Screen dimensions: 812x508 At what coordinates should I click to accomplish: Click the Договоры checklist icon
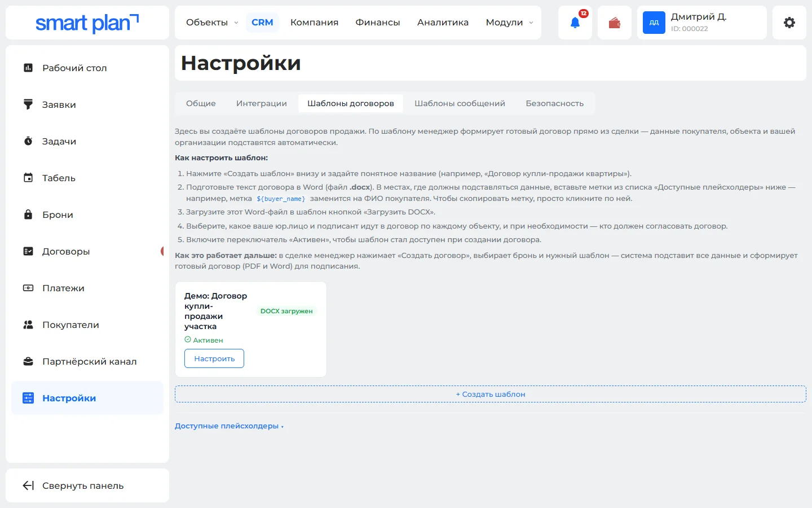(x=28, y=251)
